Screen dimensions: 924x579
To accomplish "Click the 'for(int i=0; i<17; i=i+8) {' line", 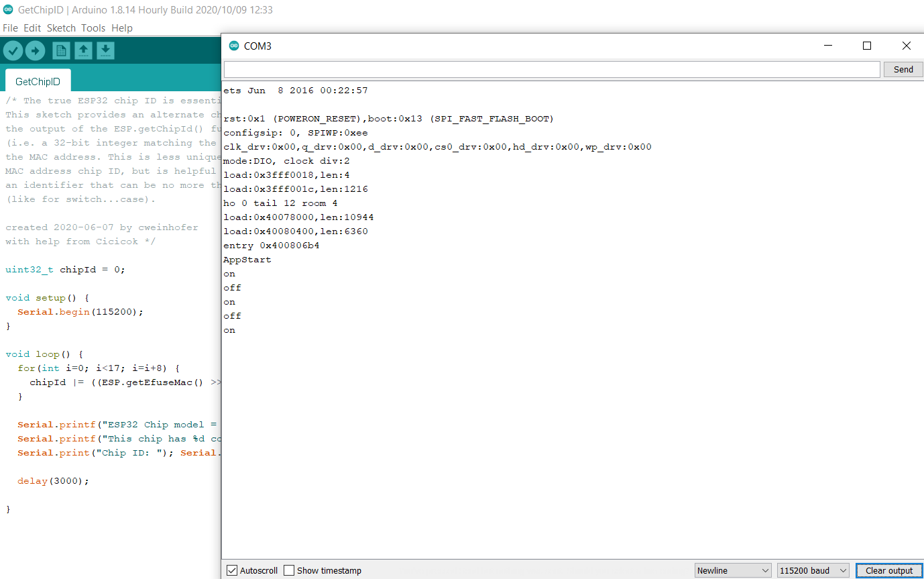I will coord(99,368).
